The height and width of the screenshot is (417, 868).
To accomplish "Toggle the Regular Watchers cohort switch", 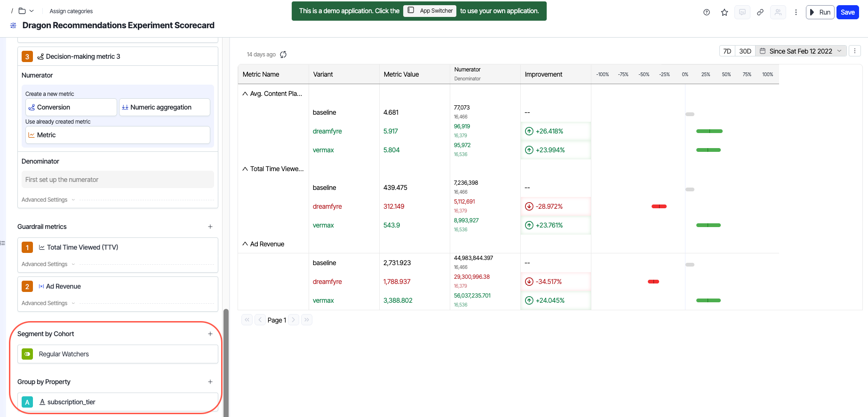I will (x=27, y=354).
